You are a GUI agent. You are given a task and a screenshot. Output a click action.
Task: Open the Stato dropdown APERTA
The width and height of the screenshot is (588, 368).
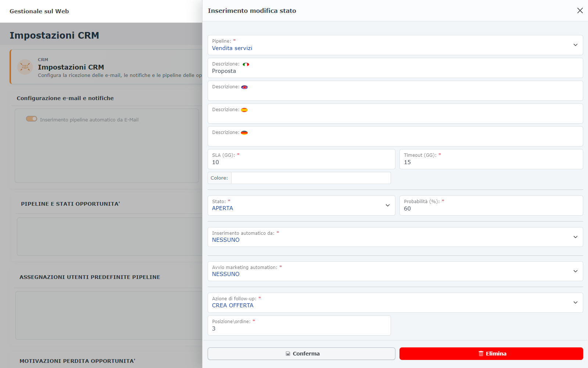pyautogui.click(x=301, y=205)
